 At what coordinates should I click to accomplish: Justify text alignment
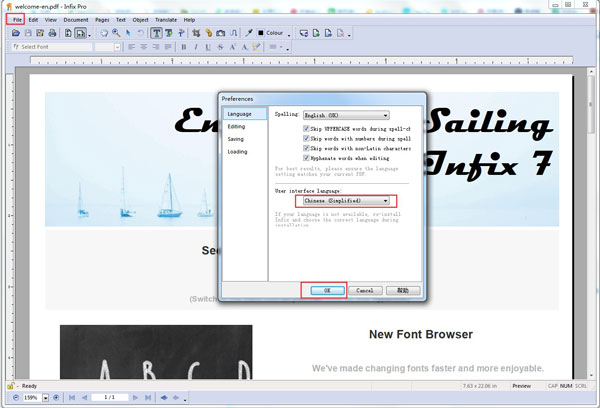(x=168, y=47)
